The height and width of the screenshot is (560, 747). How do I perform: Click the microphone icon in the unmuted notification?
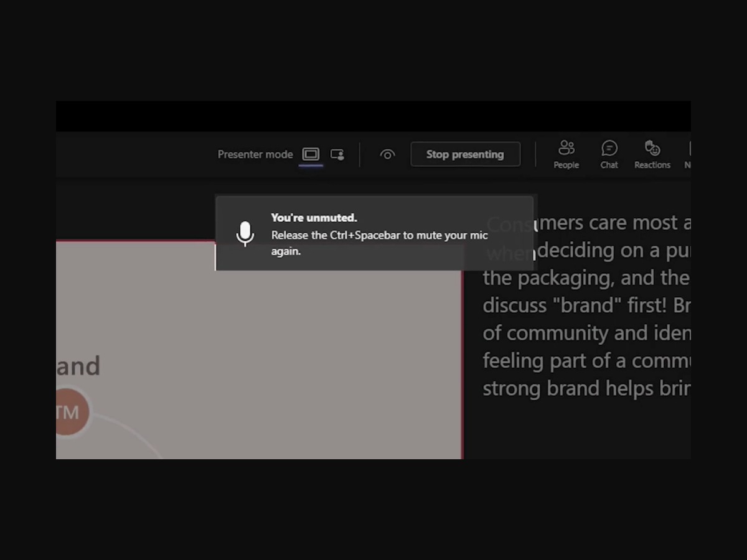click(x=245, y=234)
